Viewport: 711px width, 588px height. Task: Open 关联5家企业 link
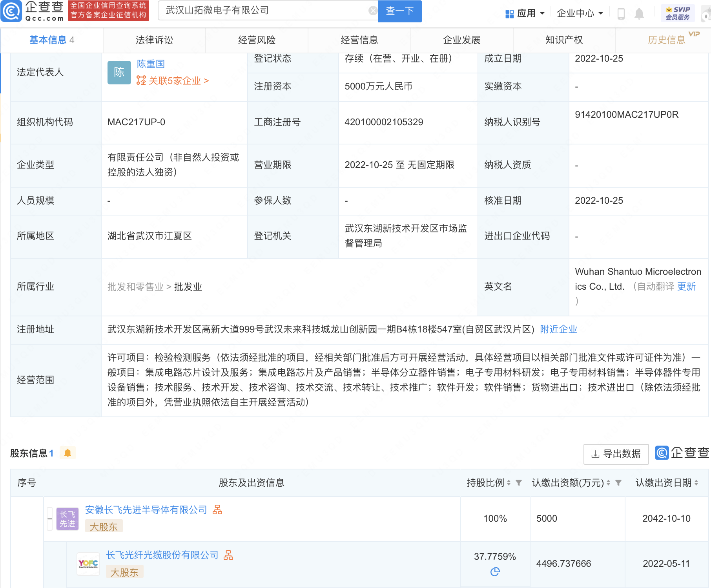pyautogui.click(x=178, y=81)
